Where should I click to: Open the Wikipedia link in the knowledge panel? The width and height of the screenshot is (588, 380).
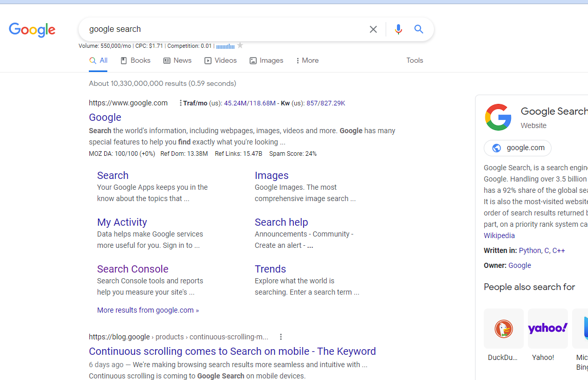click(499, 235)
